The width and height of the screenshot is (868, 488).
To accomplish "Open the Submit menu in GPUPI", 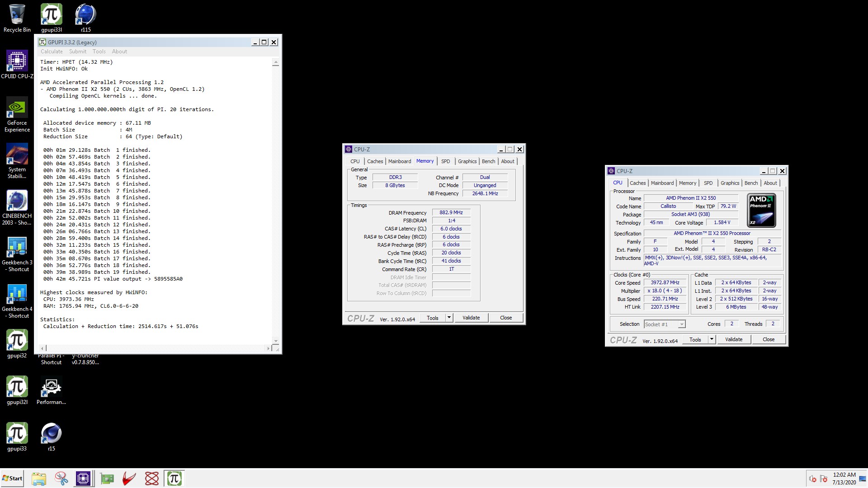I will (x=78, y=52).
